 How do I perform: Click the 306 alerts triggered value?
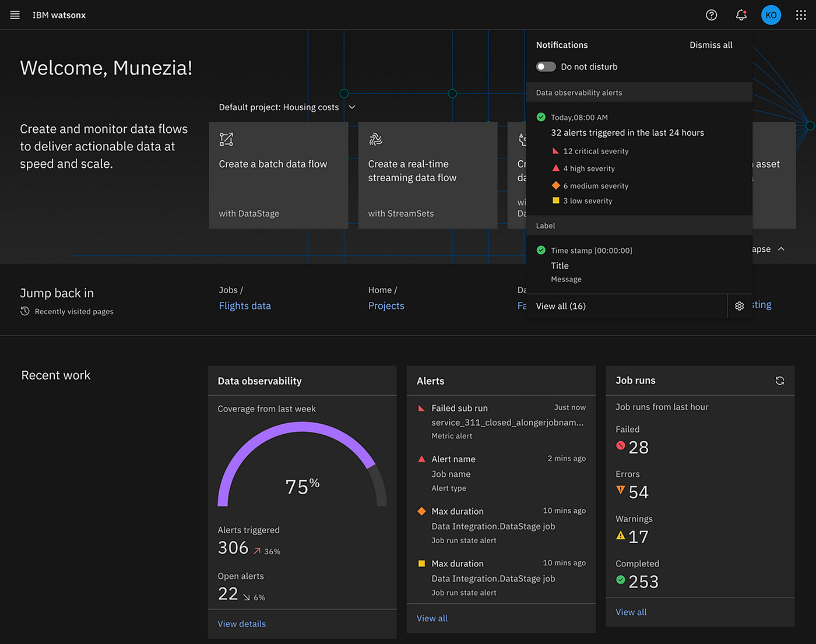click(x=233, y=548)
